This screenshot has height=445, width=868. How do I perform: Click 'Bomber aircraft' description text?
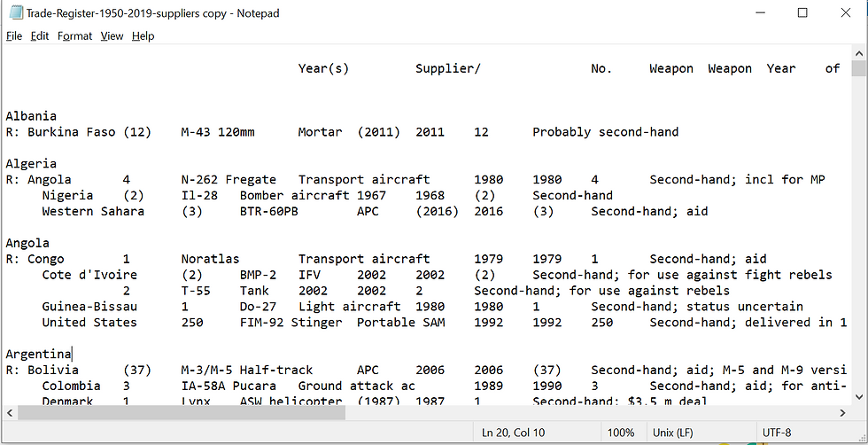(294, 196)
